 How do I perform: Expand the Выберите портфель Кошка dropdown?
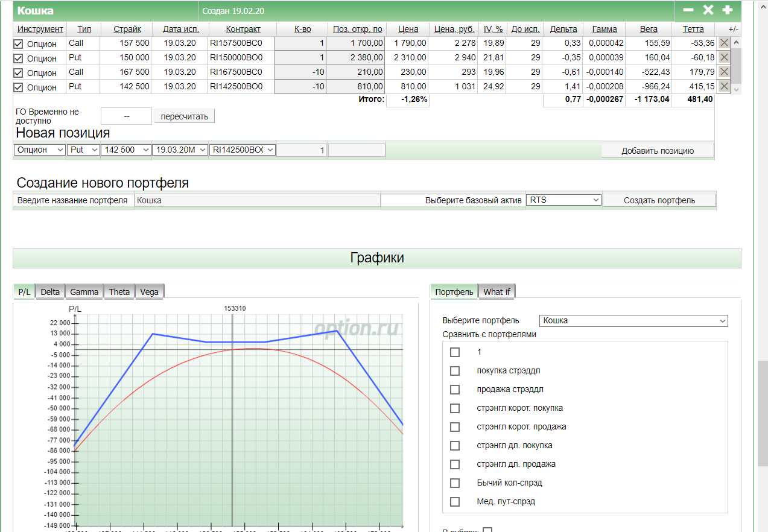coord(633,321)
